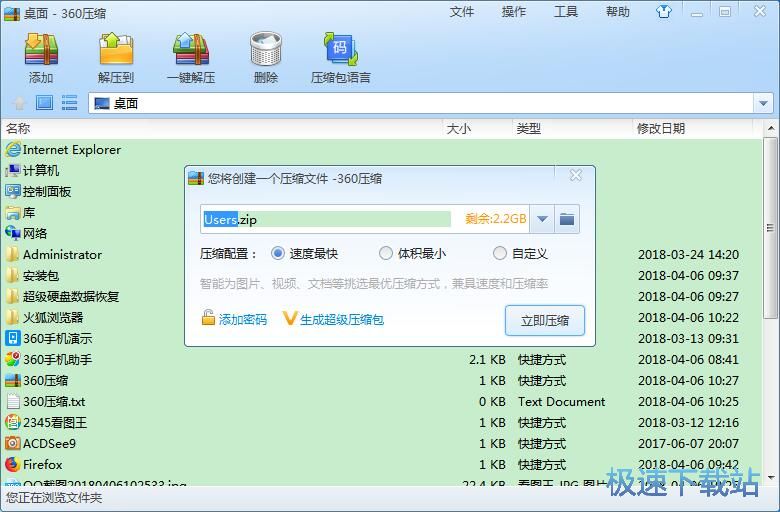Click the 生成超级压缩包 link
The width and height of the screenshot is (780, 512).
[x=342, y=319]
